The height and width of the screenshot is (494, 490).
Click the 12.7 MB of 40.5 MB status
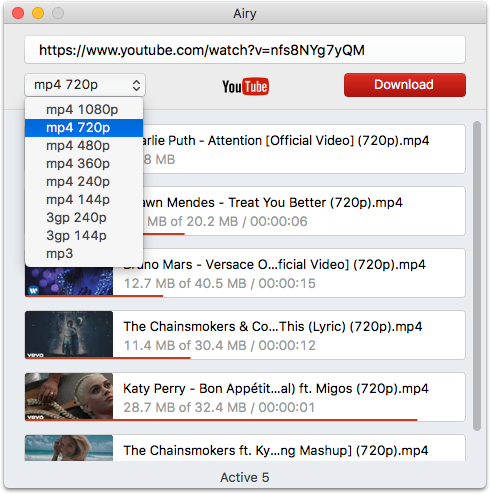tap(219, 284)
